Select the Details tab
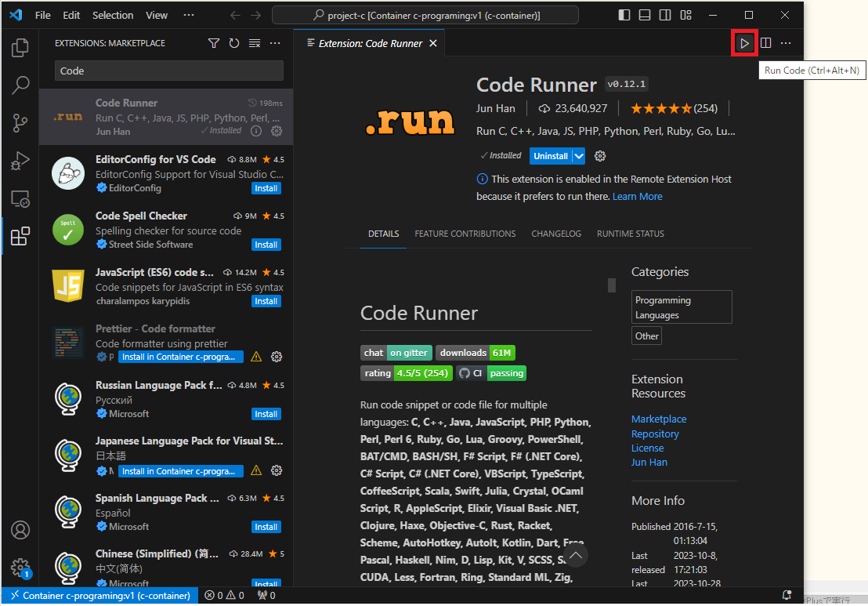 [x=384, y=234]
